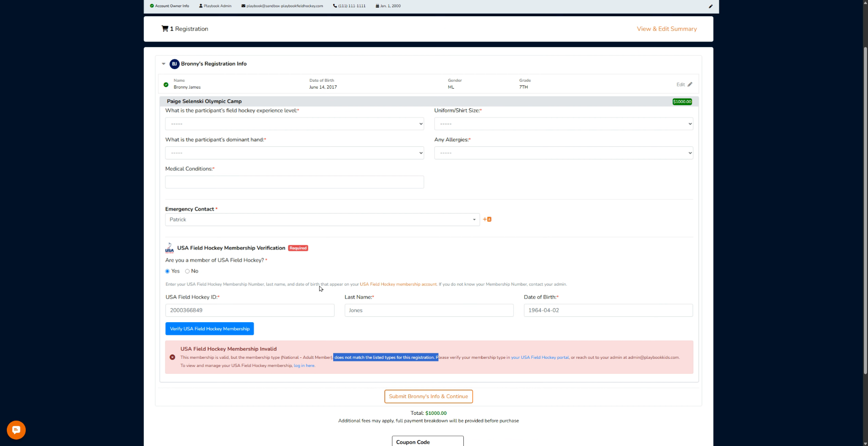Click the Coupon Code field
The image size is (868, 446).
tap(428, 441)
